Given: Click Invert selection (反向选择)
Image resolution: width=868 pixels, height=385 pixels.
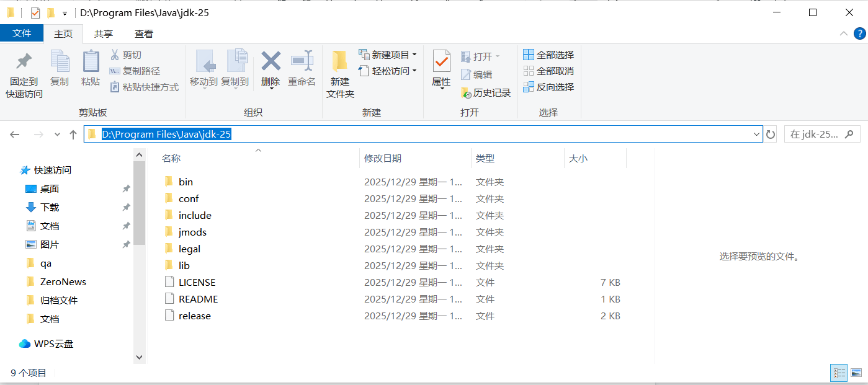Looking at the screenshot, I should coord(548,87).
